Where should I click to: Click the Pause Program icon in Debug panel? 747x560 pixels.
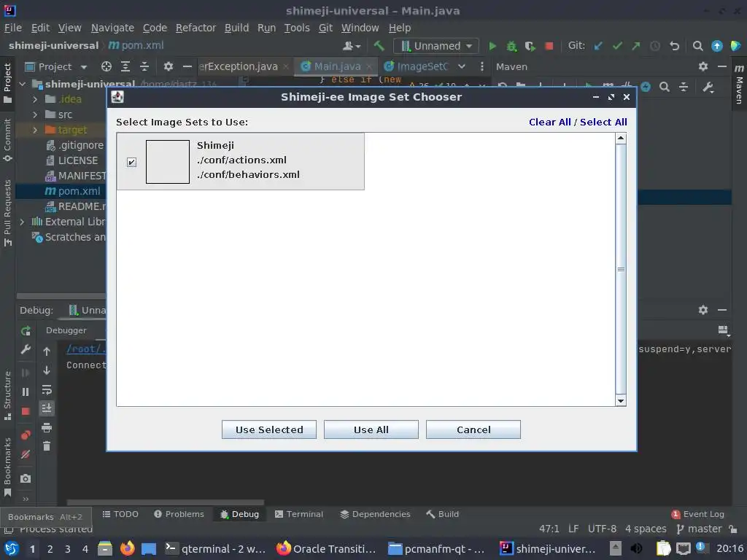pyautogui.click(x=26, y=392)
